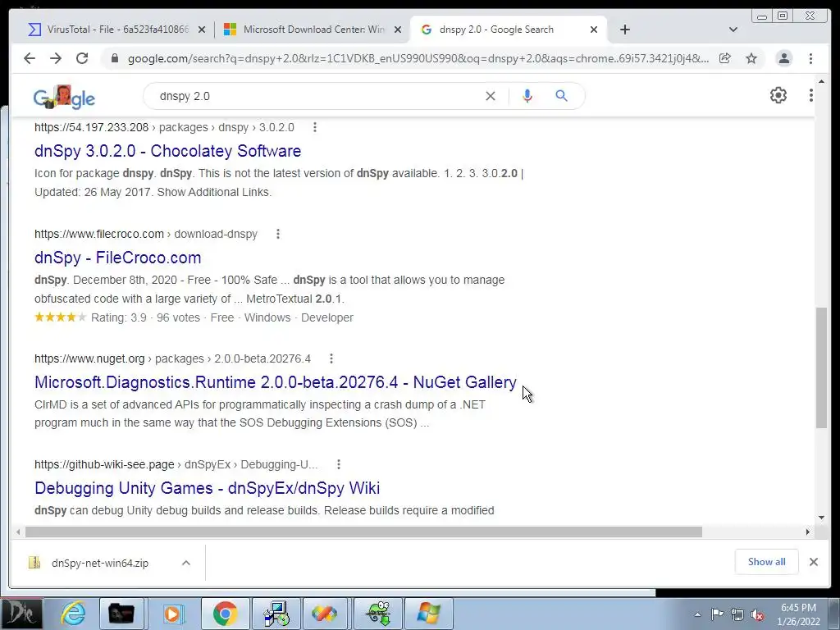The width and height of the screenshot is (840, 630).
Task: Open Detect It Easy from taskbar
Action: point(21,614)
